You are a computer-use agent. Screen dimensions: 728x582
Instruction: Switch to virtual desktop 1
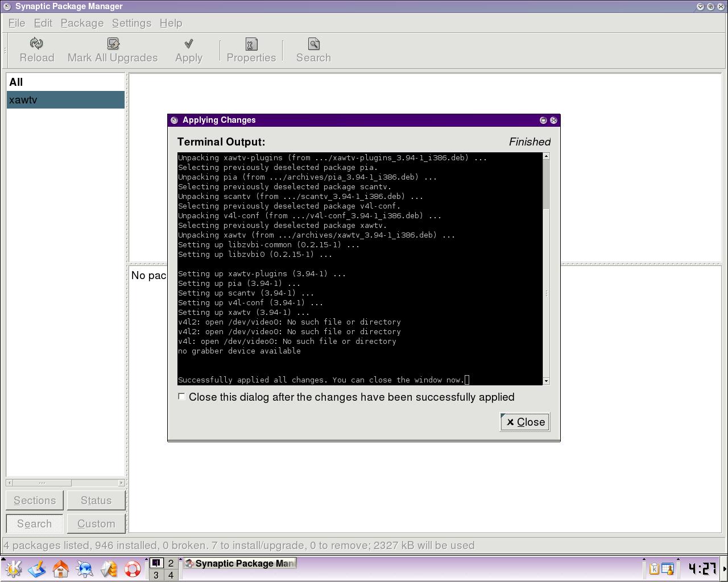[x=156, y=563]
